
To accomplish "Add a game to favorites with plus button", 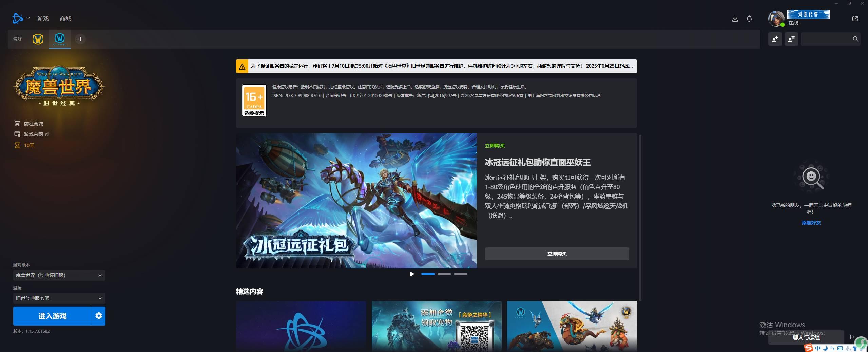I will [80, 39].
